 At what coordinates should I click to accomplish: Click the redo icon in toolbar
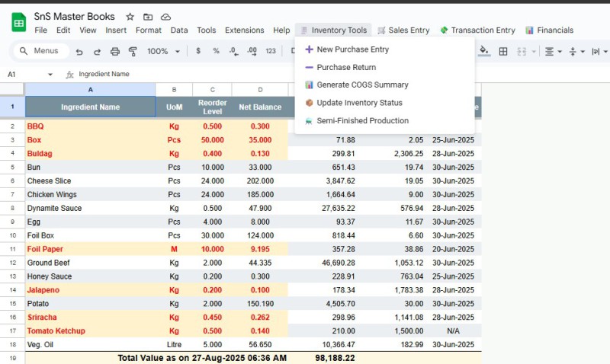(x=97, y=51)
